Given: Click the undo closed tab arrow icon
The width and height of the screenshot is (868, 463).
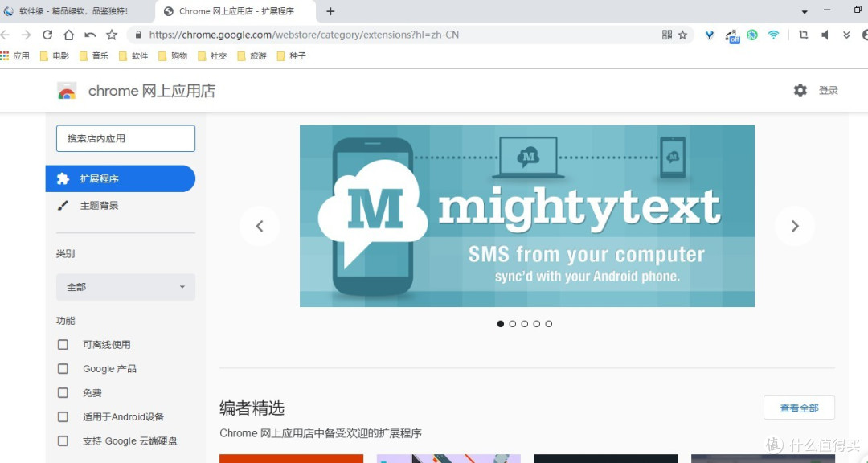Looking at the screenshot, I should tap(90, 35).
